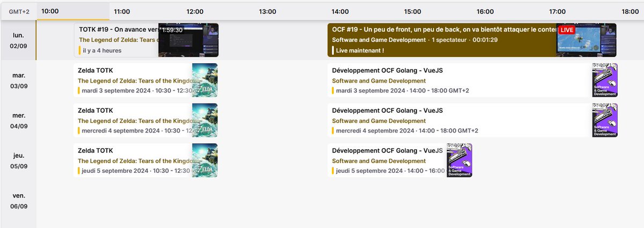Click 'mardi 3 septembre 2024 · 14:00 - 18:00 GMT+2' text

coord(402,91)
